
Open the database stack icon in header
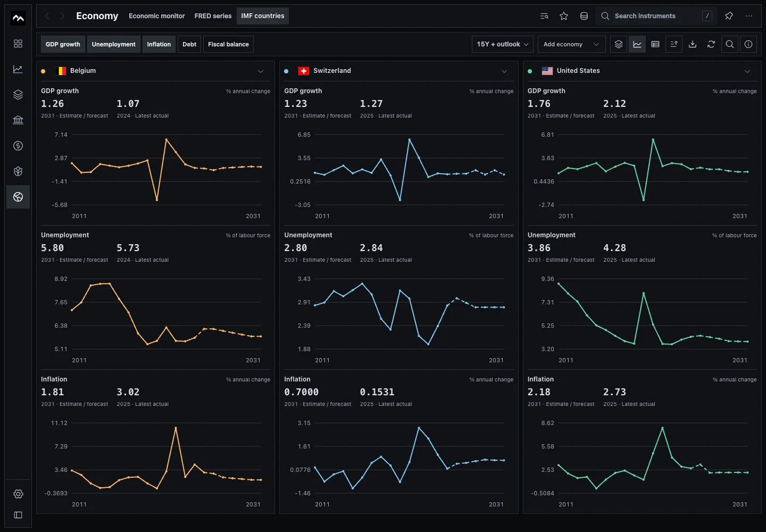pos(584,16)
